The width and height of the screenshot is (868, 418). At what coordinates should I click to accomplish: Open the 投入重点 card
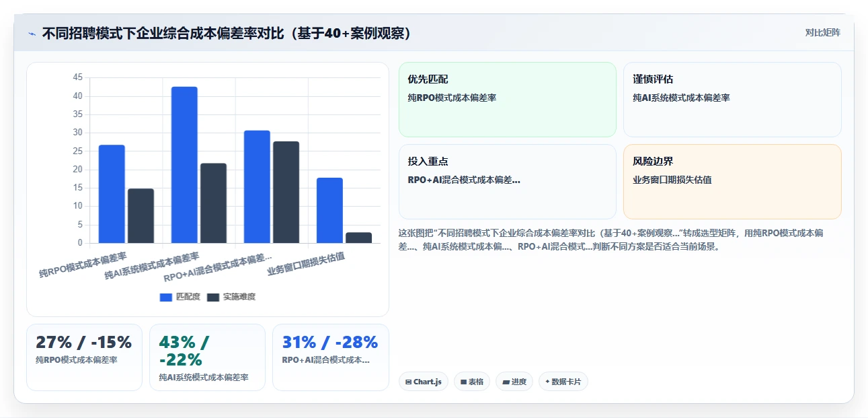pyautogui.click(x=508, y=182)
